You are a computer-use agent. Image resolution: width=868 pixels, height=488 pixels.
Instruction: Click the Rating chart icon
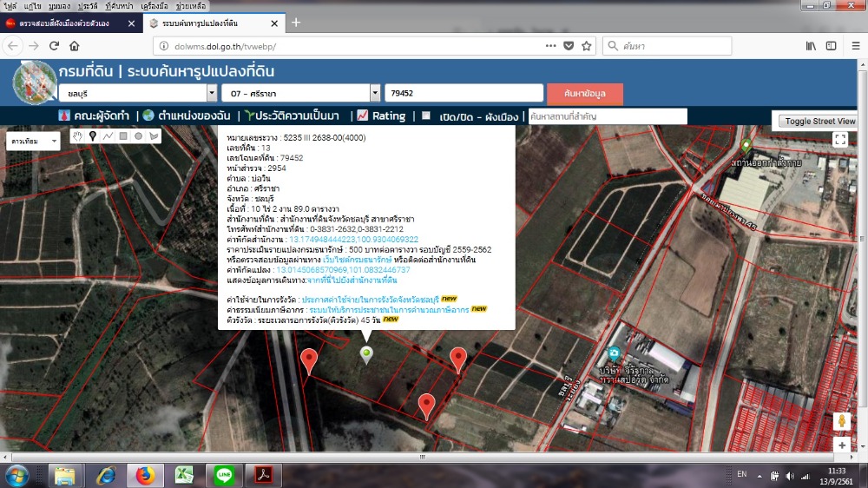(x=363, y=115)
